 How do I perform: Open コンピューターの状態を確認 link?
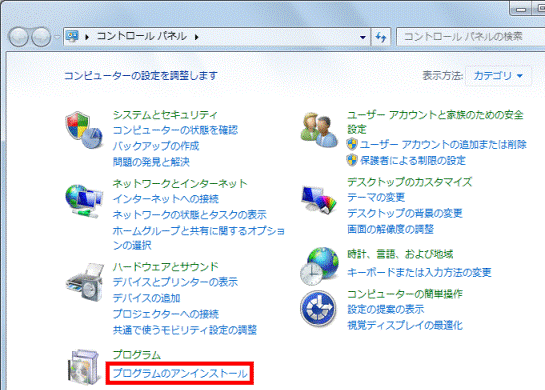175,130
